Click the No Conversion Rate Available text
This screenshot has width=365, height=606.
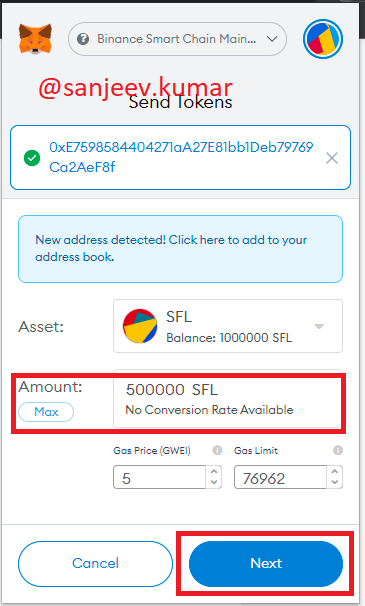[209, 410]
